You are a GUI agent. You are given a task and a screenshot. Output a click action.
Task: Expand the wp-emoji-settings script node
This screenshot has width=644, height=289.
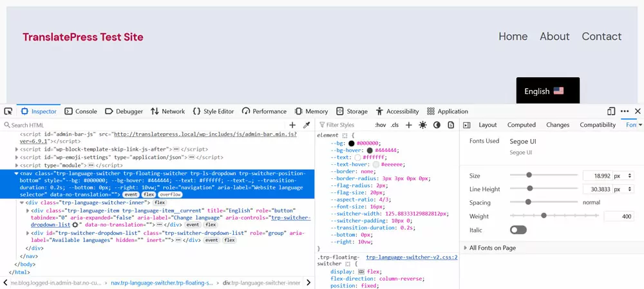pyautogui.click(x=17, y=157)
